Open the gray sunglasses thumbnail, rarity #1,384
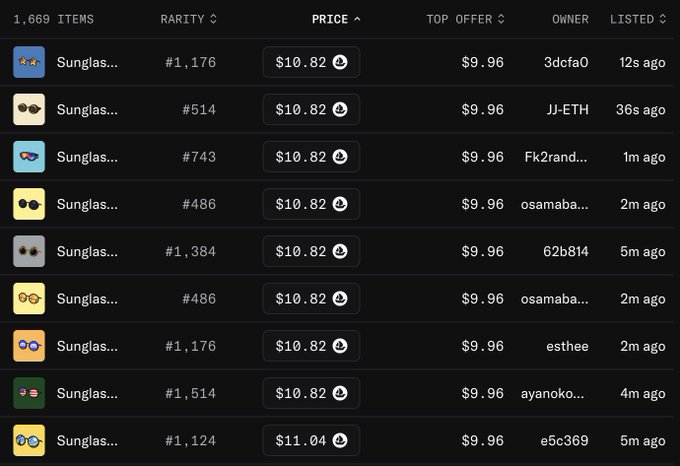This screenshot has height=466, width=680. (x=29, y=251)
